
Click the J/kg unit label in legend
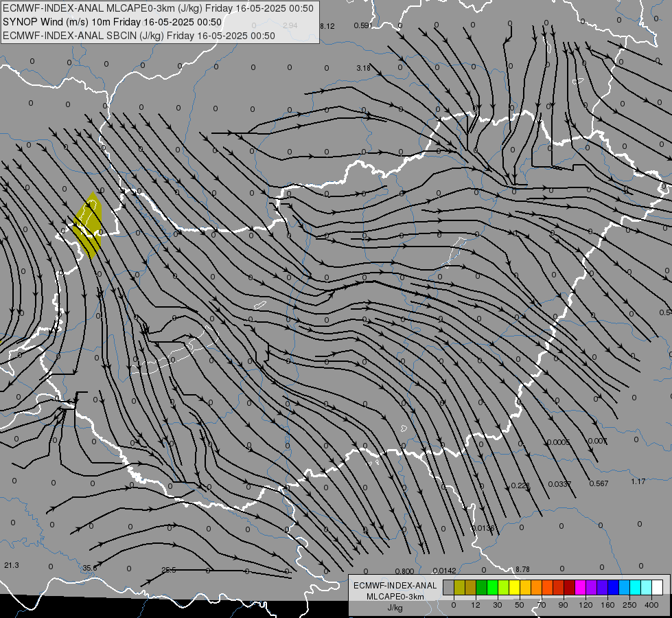tap(395, 608)
